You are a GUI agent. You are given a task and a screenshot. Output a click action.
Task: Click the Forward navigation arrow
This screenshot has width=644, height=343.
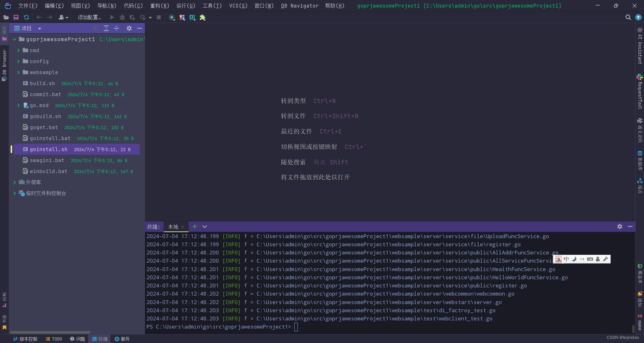(50, 18)
